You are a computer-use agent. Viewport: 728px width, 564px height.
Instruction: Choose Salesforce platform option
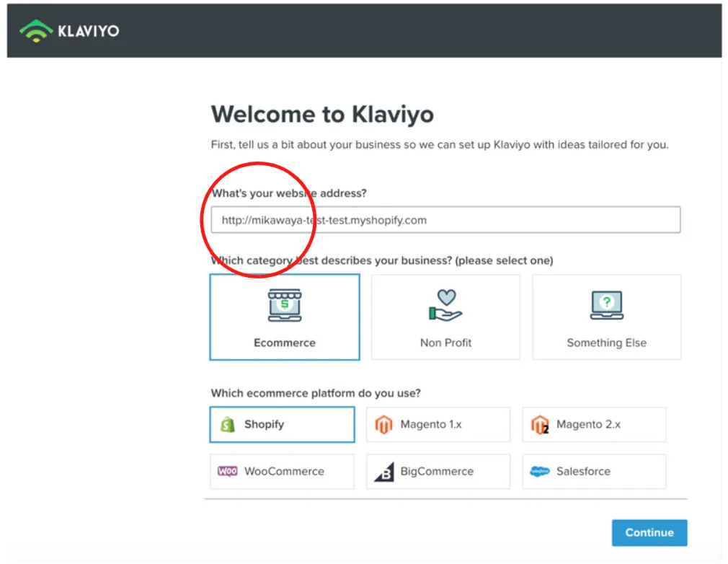click(x=594, y=472)
